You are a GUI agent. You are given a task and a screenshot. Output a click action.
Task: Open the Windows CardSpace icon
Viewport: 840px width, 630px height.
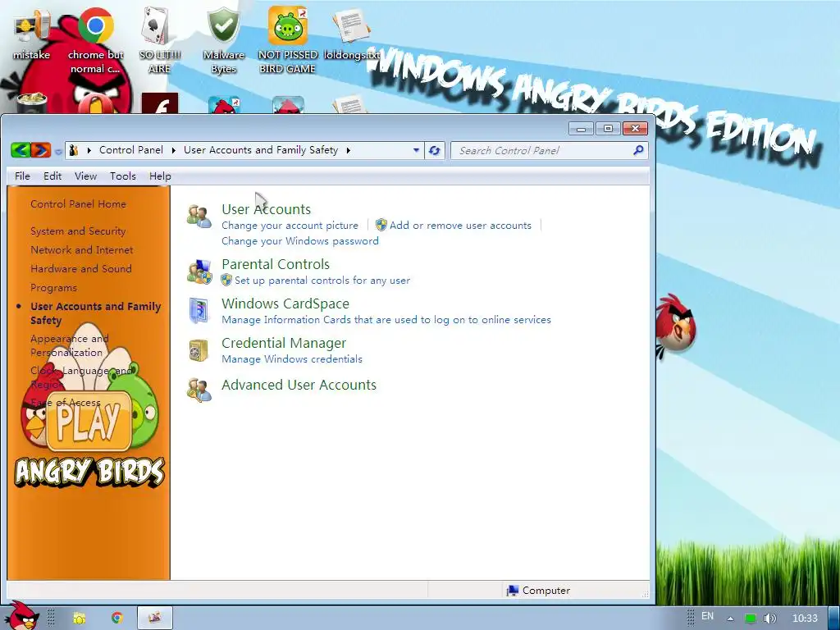click(x=199, y=311)
